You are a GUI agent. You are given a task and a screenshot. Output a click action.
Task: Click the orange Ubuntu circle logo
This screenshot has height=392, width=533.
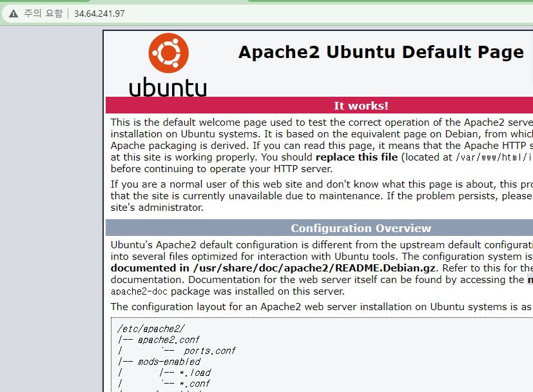pyautogui.click(x=168, y=53)
